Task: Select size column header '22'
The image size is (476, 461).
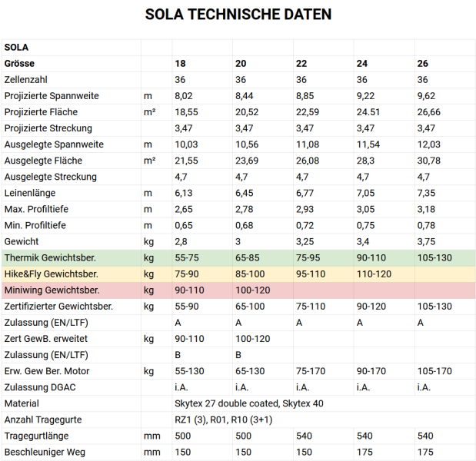Action: coord(301,63)
